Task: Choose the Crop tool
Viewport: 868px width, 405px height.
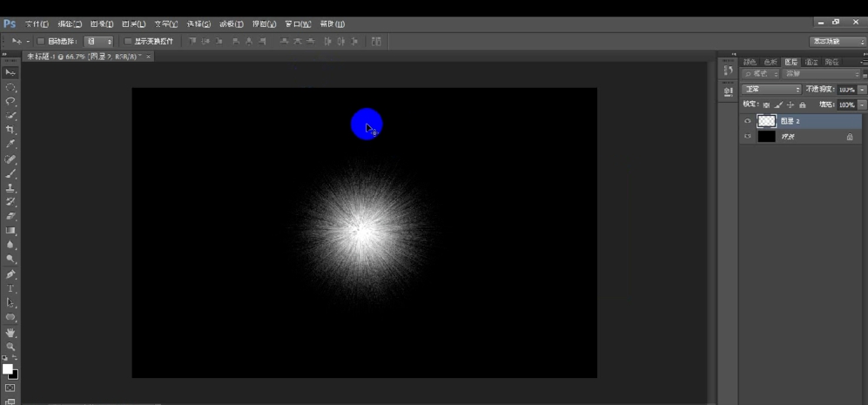Action: pos(10,130)
